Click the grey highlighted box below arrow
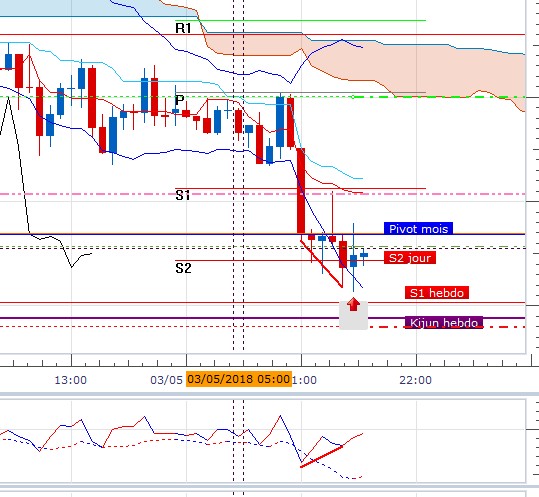The image size is (539, 497). [x=353, y=316]
